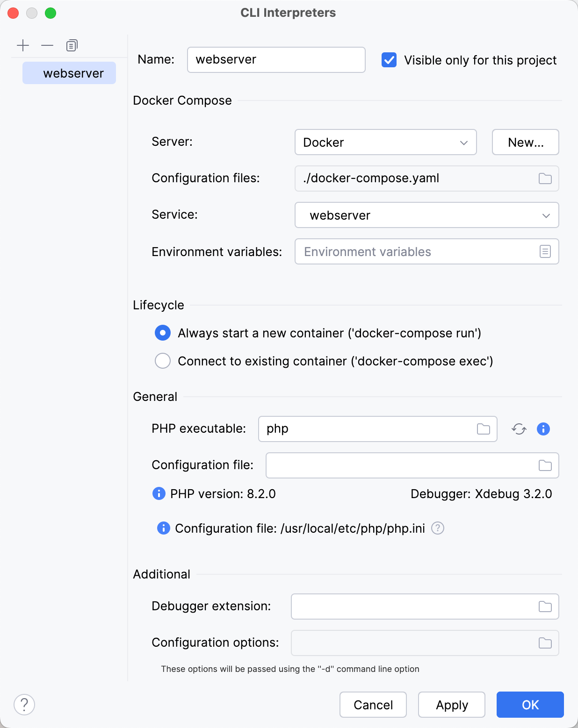Reload PHP interpreter information

coord(519,428)
